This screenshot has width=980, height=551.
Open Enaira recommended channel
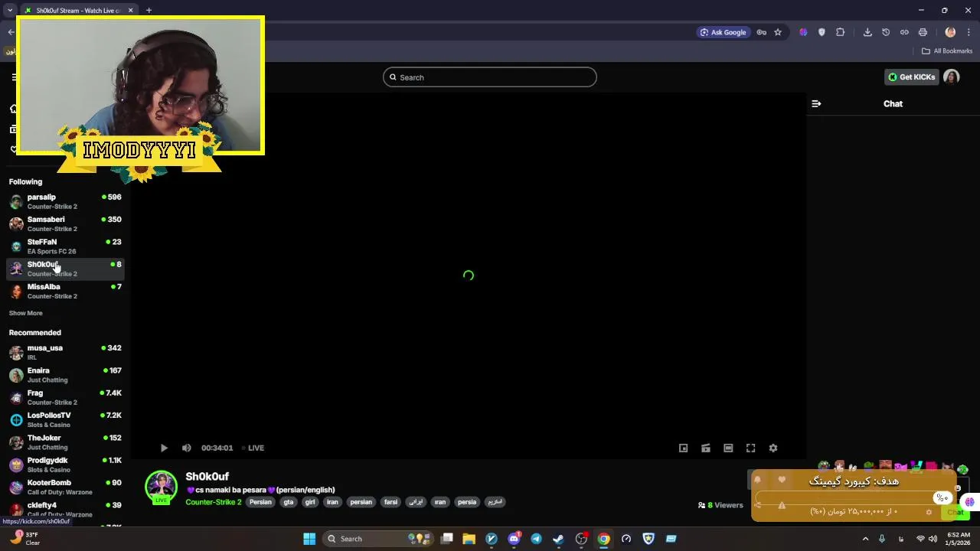[65, 374]
